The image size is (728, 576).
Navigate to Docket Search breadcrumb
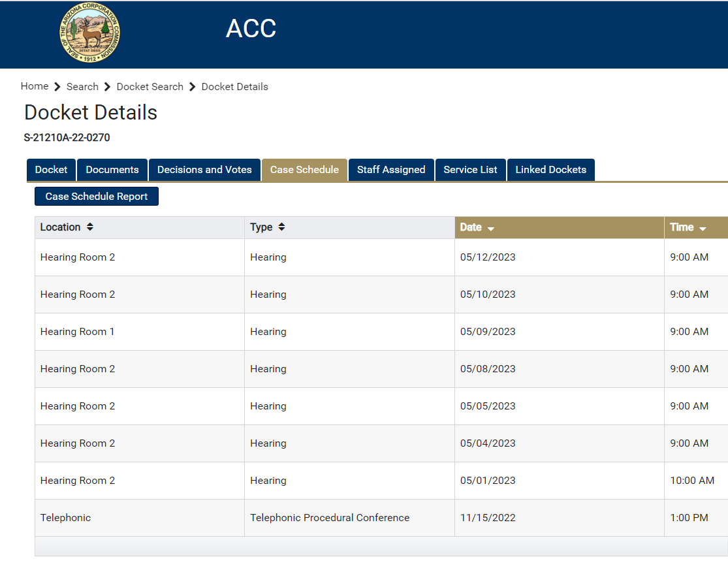click(150, 87)
